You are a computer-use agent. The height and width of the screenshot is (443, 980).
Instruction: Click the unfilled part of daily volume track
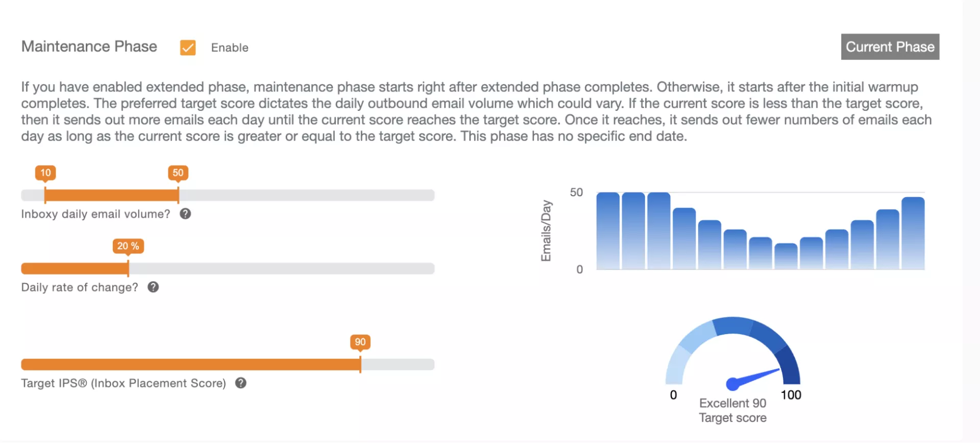(x=306, y=195)
